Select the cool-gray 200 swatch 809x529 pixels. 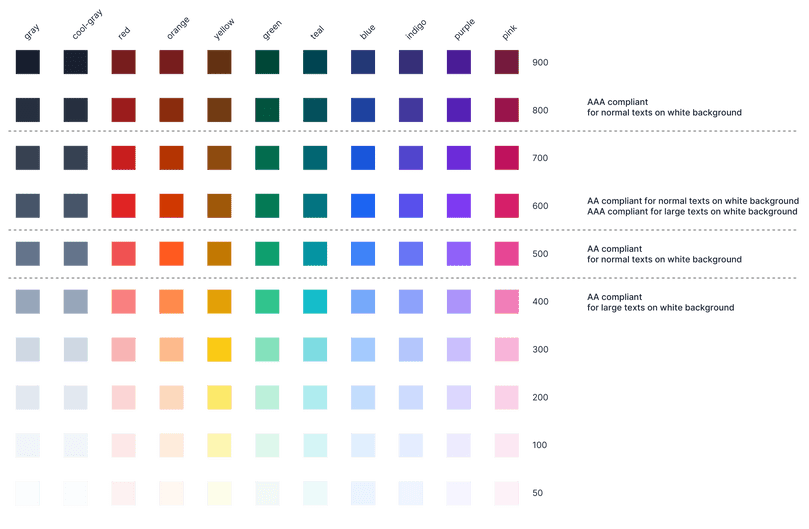coord(76,397)
